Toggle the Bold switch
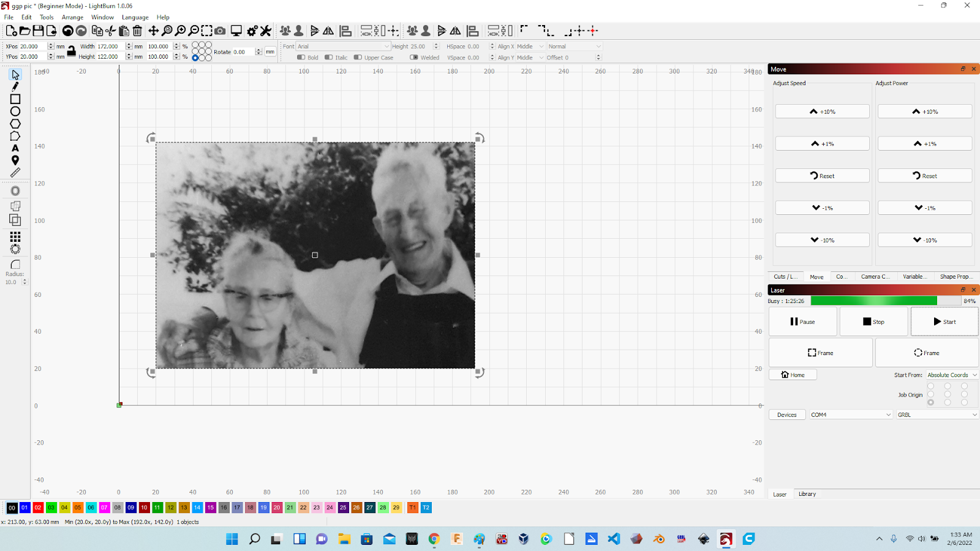 click(x=301, y=58)
